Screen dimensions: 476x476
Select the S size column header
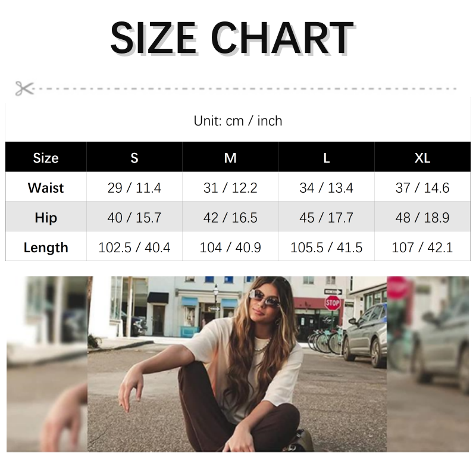134,158
